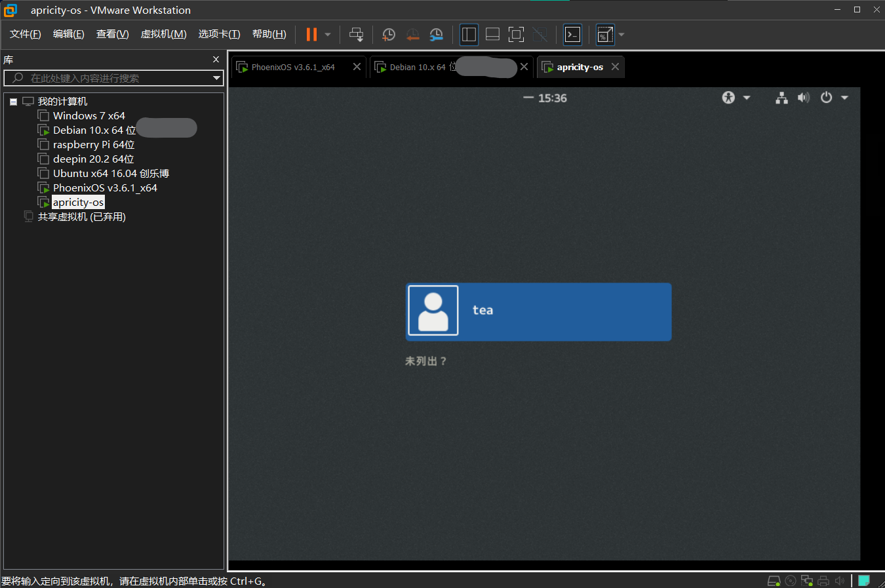
Task: Click the CD/DVD drive status icon
Action: pos(791,581)
